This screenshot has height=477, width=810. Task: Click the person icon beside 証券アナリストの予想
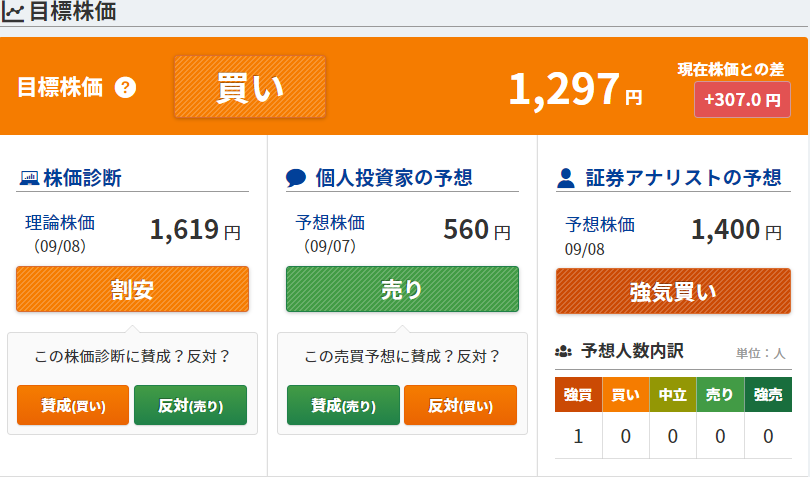coord(566,178)
